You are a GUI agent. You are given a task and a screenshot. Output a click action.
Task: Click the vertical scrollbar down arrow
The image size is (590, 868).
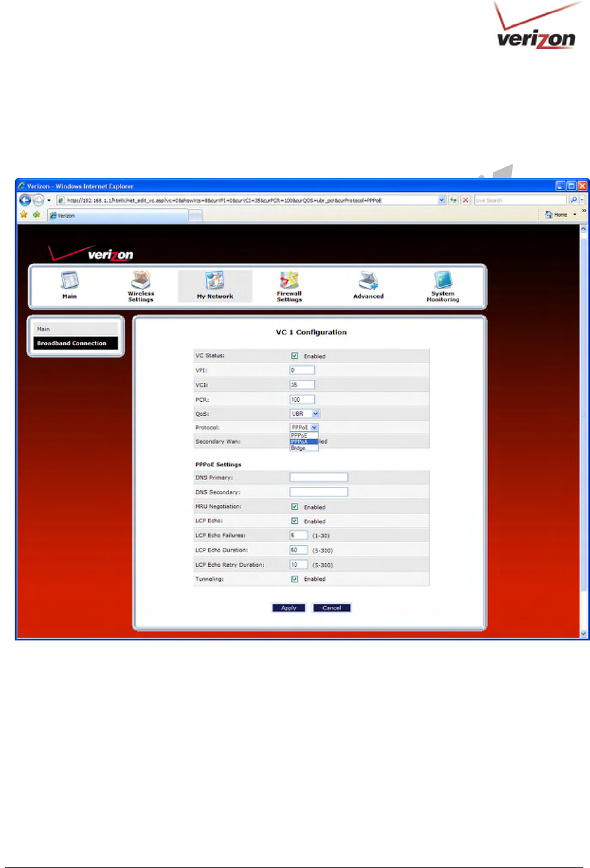(x=583, y=634)
